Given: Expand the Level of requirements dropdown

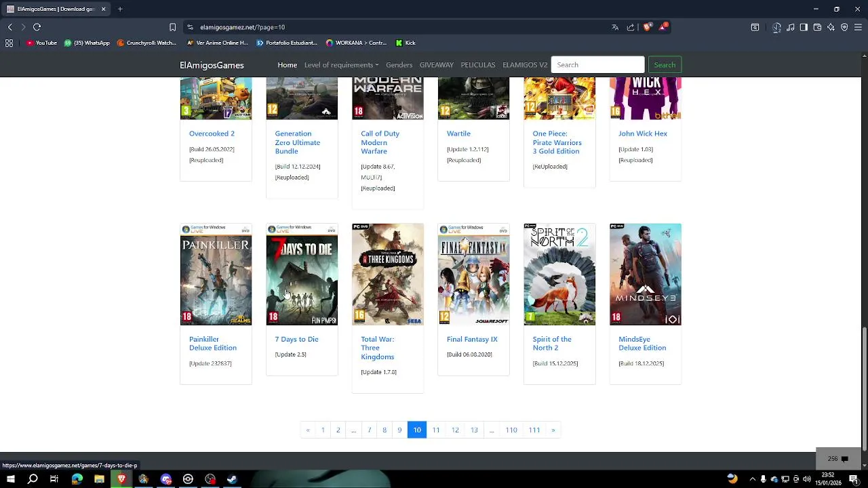Looking at the screenshot, I should pyautogui.click(x=341, y=65).
